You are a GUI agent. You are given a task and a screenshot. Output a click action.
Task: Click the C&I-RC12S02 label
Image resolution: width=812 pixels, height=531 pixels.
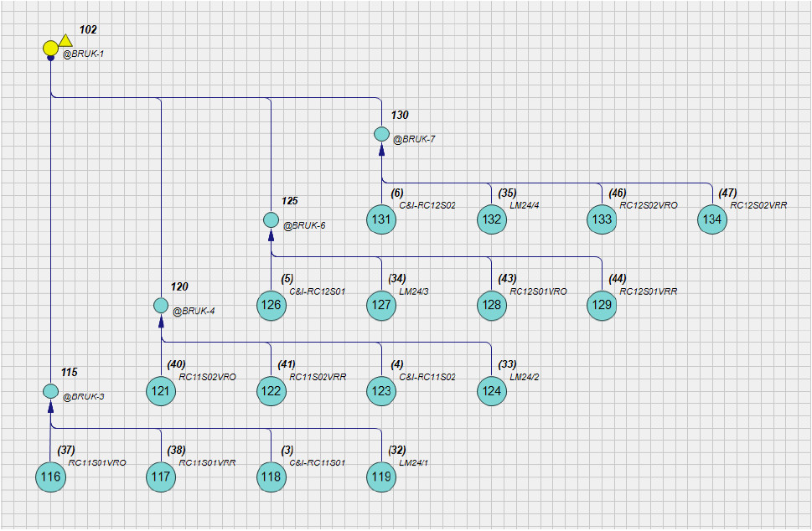[x=427, y=205]
